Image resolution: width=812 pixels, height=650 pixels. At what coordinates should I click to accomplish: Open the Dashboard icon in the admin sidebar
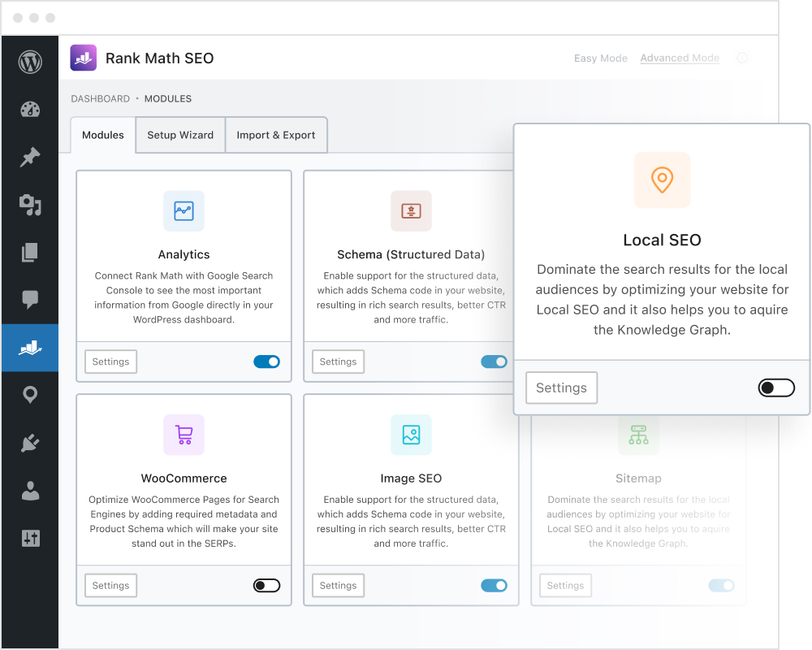[x=30, y=109]
